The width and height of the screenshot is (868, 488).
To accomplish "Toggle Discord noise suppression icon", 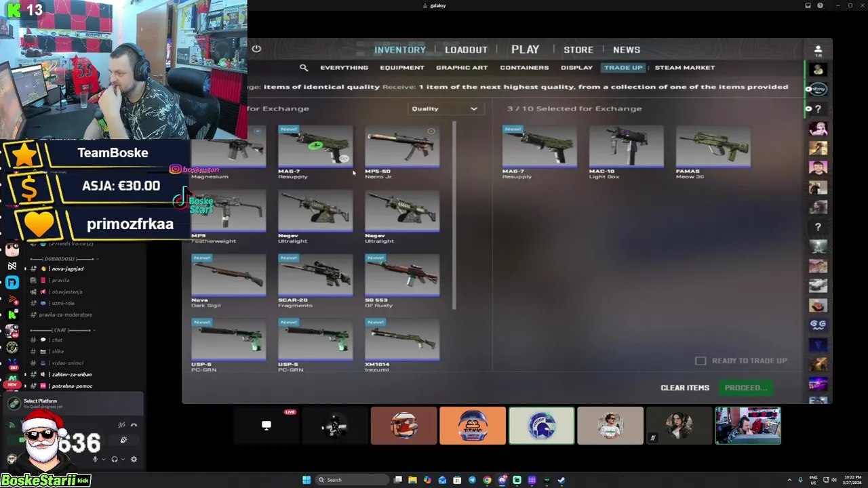I will coord(121,425).
